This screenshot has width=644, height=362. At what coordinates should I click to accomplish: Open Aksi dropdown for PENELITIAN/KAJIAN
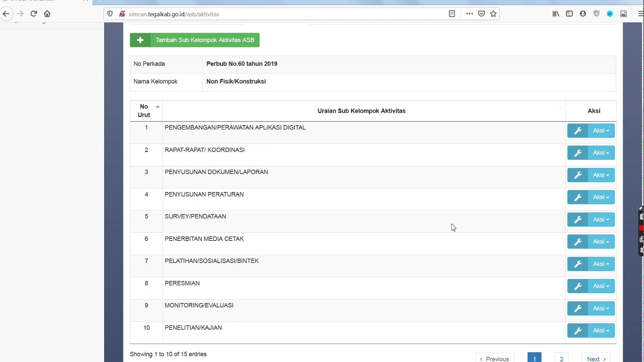click(x=601, y=331)
